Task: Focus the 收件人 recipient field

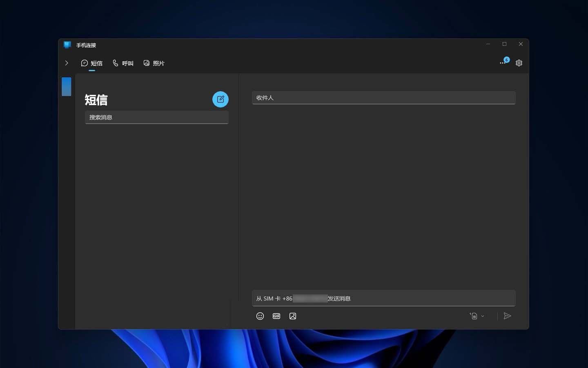Action: [383, 98]
